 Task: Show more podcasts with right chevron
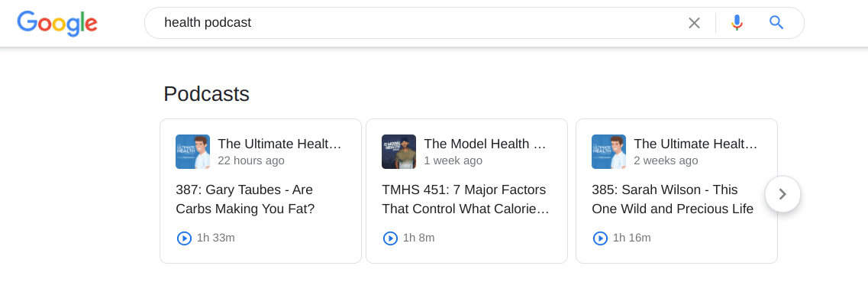(782, 194)
